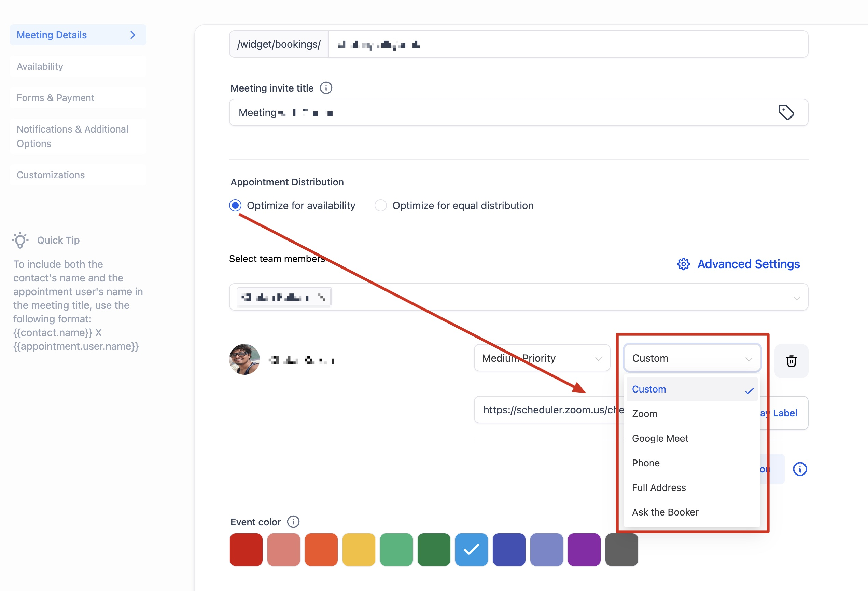868x591 pixels.
Task: Click the info icon next to Meeting invite title
Action: point(326,88)
